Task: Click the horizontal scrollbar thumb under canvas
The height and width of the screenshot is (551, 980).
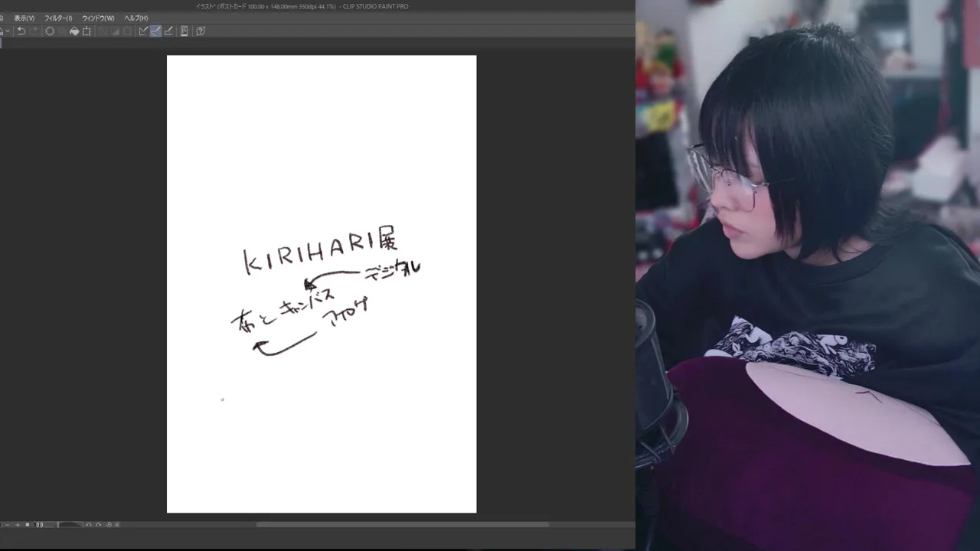Action: click(x=403, y=525)
